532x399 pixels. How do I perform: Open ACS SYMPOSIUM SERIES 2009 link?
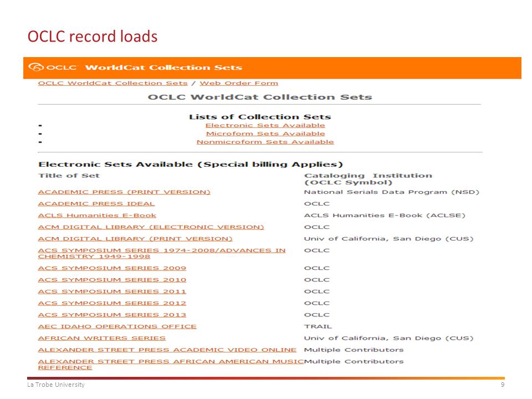pyautogui.click(x=112, y=268)
